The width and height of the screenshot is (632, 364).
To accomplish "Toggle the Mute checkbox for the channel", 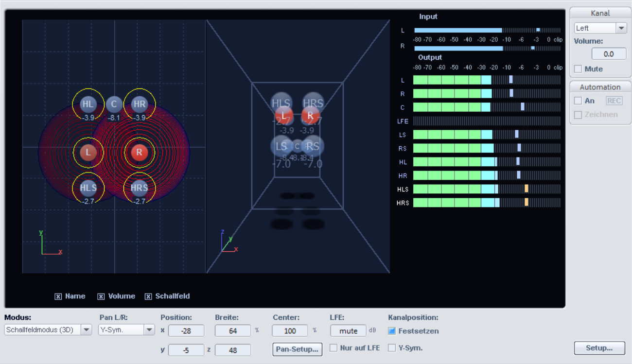I will (578, 69).
